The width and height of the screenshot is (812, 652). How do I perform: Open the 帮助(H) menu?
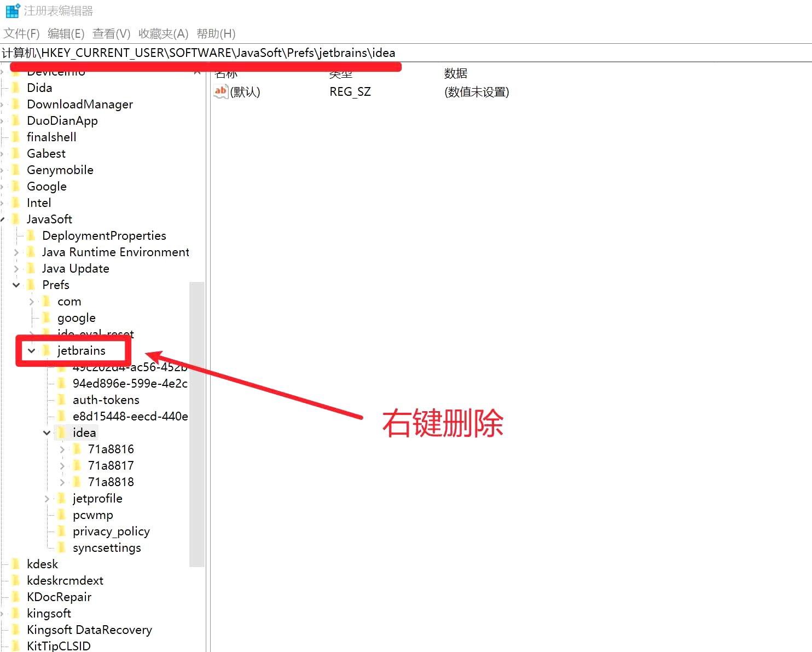tap(216, 34)
